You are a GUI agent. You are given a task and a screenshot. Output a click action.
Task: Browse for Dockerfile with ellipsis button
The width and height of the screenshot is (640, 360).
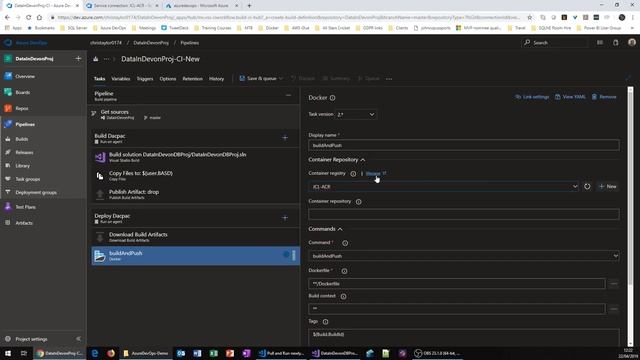[614, 284]
